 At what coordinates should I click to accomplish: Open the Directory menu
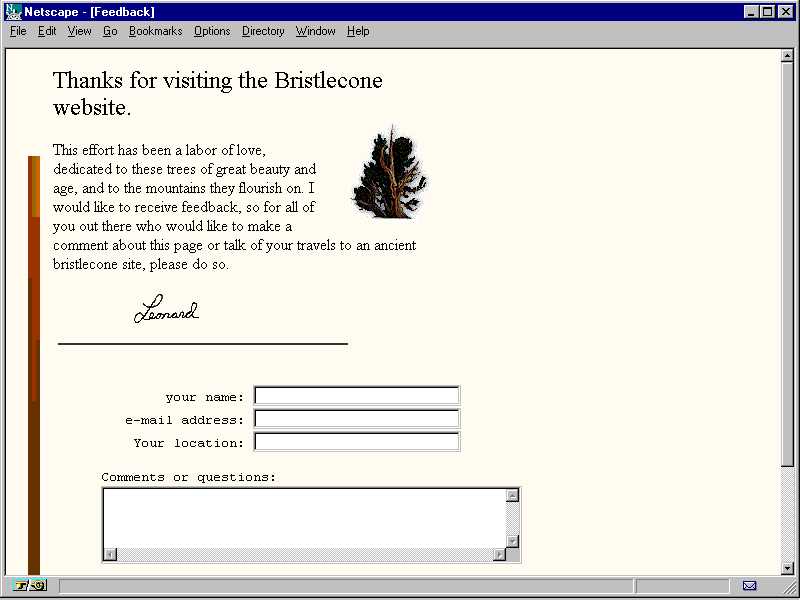tap(263, 31)
